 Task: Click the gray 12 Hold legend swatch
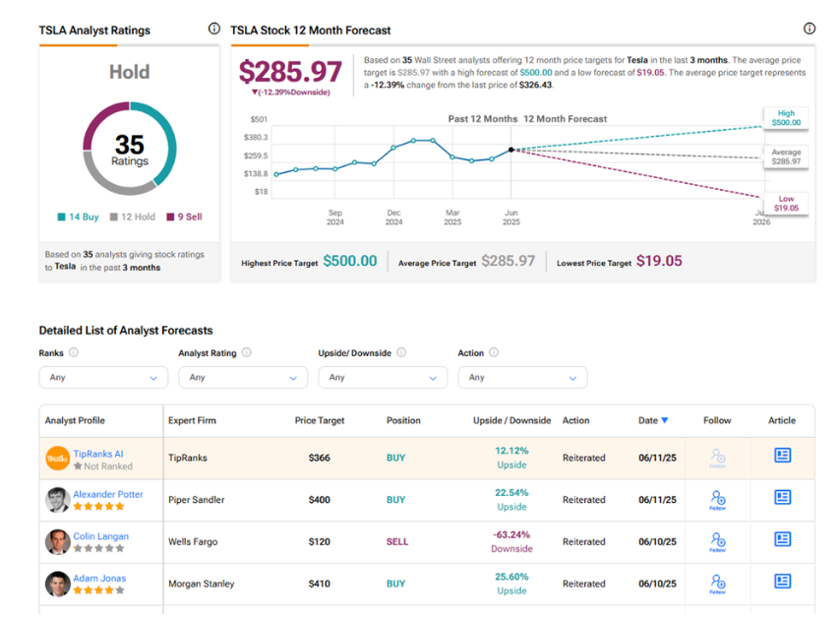pyautogui.click(x=113, y=217)
